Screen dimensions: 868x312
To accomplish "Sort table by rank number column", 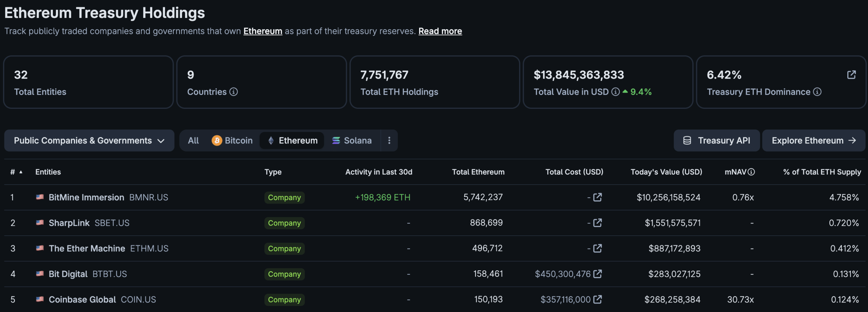I will point(16,172).
